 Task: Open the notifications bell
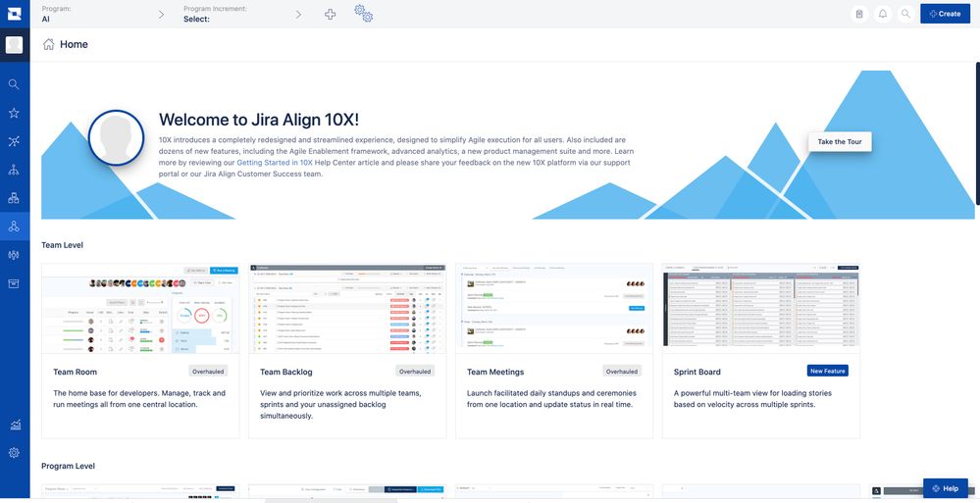point(883,14)
